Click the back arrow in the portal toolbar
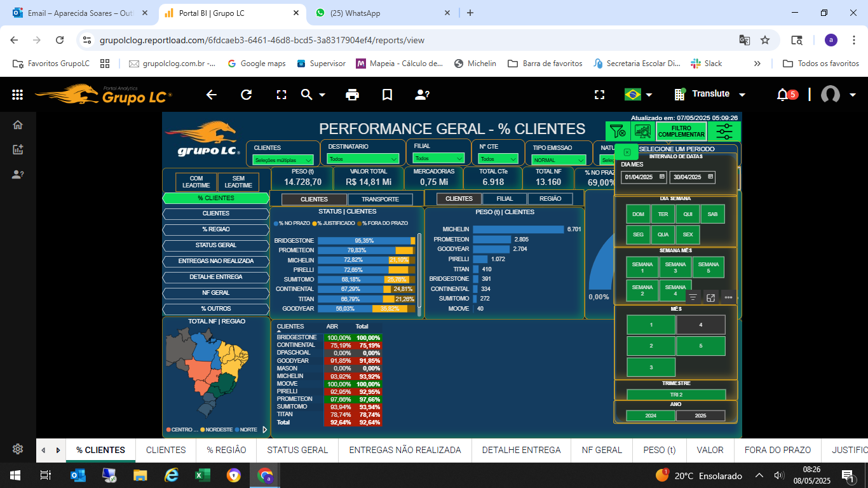Viewport: 868px width, 488px height. (x=212, y=95)
